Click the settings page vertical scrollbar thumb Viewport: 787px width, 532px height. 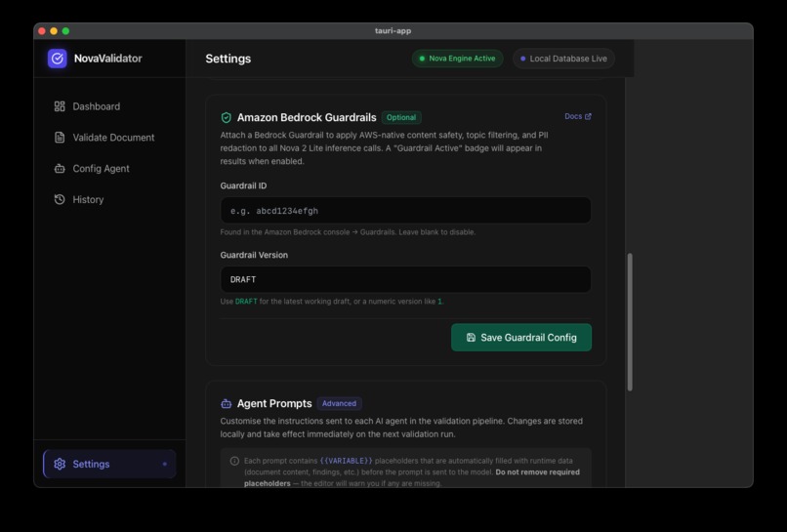coord(630,322)
